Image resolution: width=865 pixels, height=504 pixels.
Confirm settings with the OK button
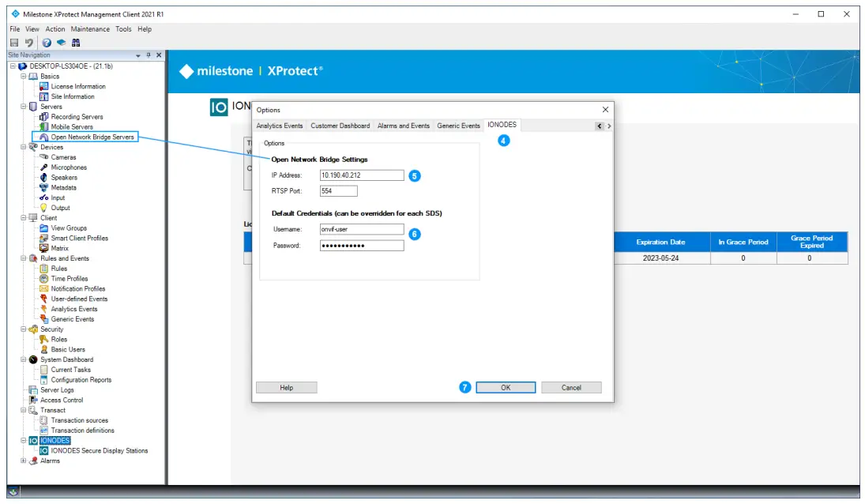click(x=505, y=387)
